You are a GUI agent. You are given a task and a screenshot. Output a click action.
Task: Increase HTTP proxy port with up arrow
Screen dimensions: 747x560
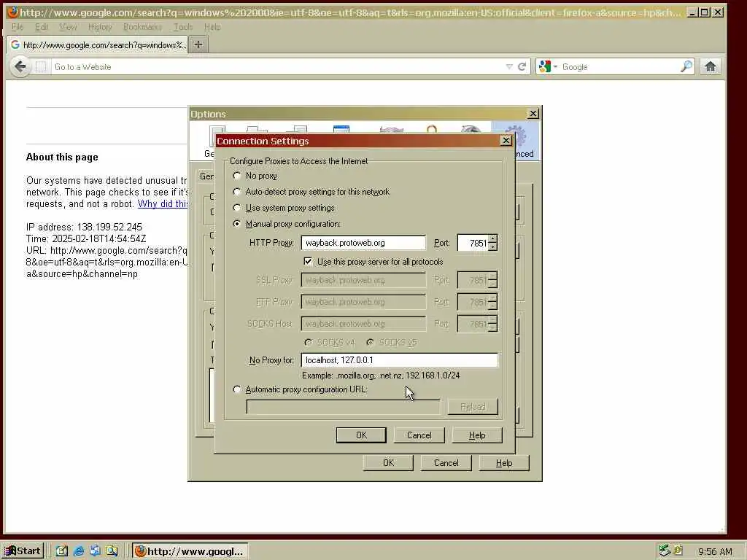tap(493, 238)
